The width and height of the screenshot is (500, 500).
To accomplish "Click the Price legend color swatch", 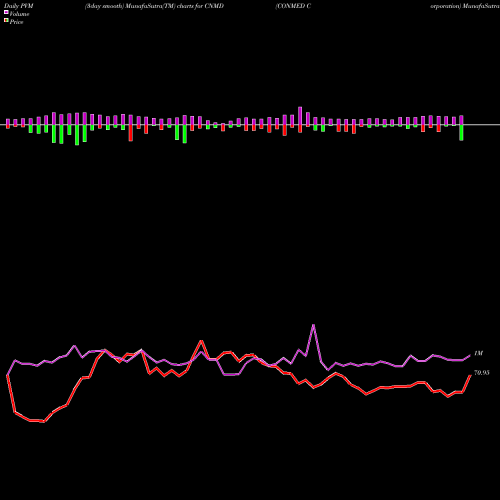I will pyautogui.click(x=6, y=20).
